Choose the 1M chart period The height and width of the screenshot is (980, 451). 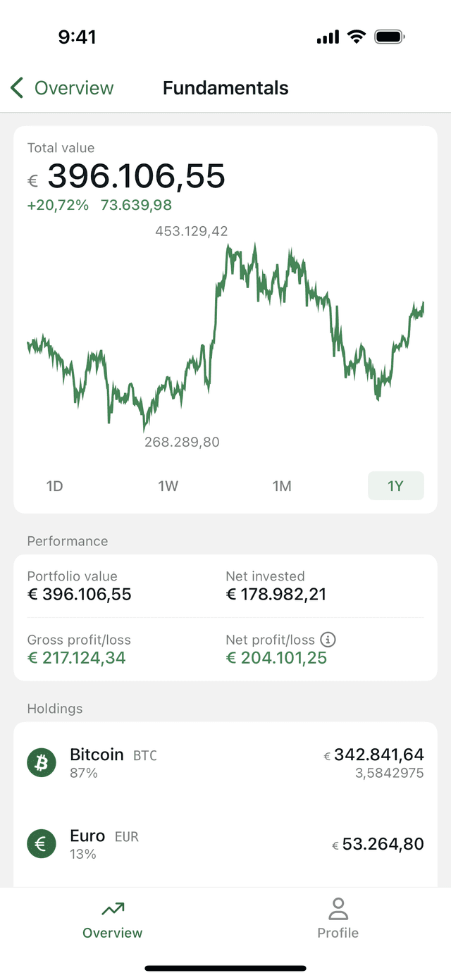coord(282,486)
